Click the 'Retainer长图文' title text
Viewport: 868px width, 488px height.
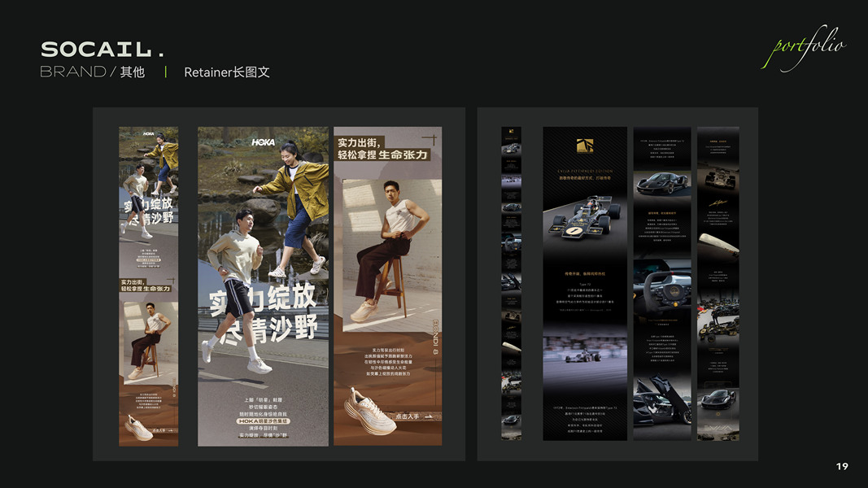[226, 72]
